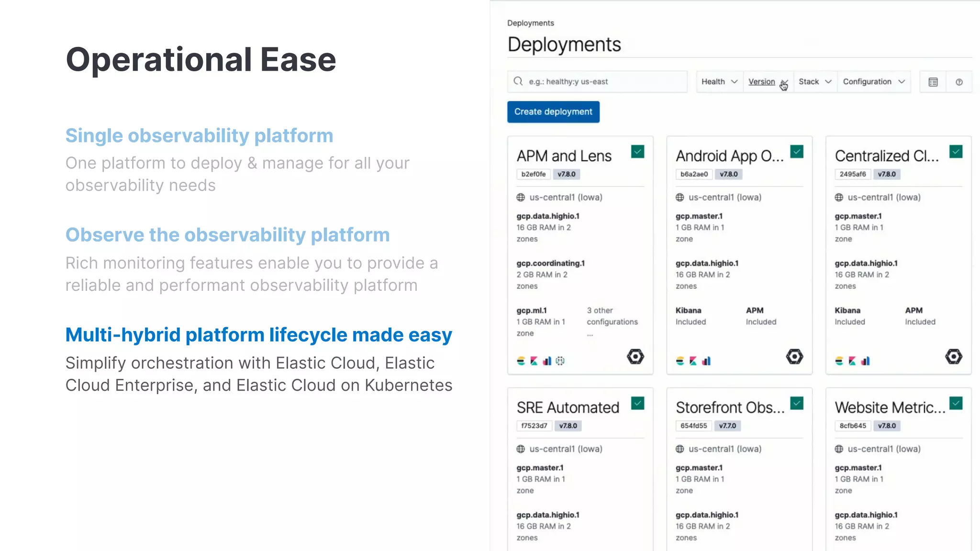Click gcp.ml.1 on APM and Lens card
The height and width of the screenshot is (551, 980).
click(531, 310)
